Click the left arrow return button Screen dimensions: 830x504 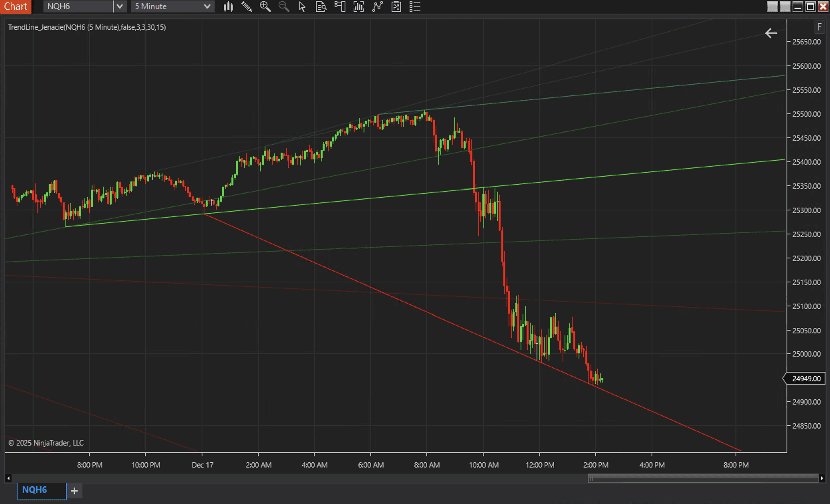(771, 33)
